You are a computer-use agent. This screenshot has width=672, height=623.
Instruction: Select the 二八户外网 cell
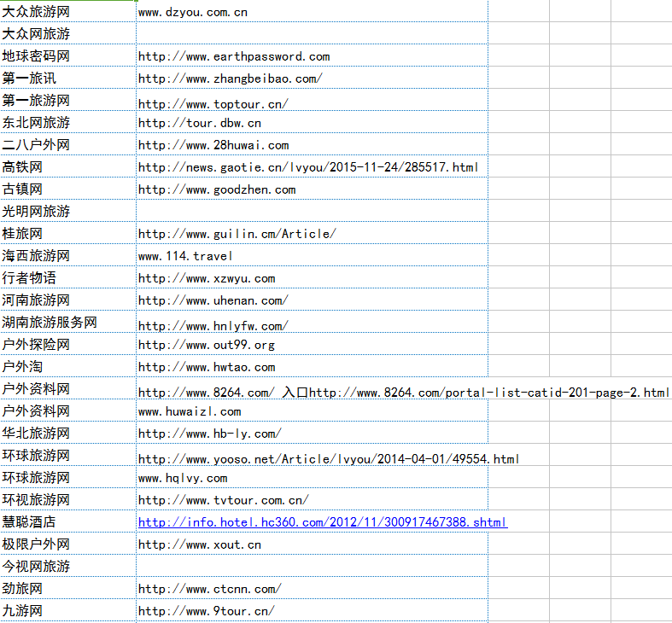point(67,145)
